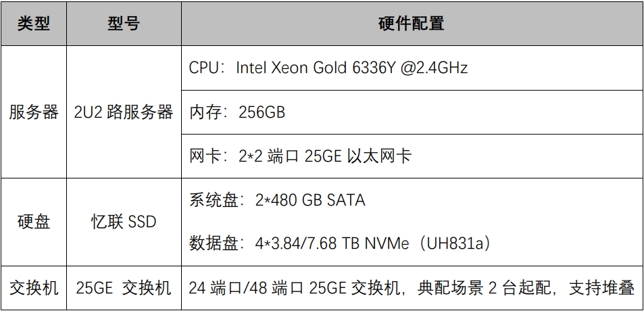The width and height of the screenshot is (644, 313).
Task: Click the 系统盘 2*480 GB SATA line
Action: [x=276, y=200]
